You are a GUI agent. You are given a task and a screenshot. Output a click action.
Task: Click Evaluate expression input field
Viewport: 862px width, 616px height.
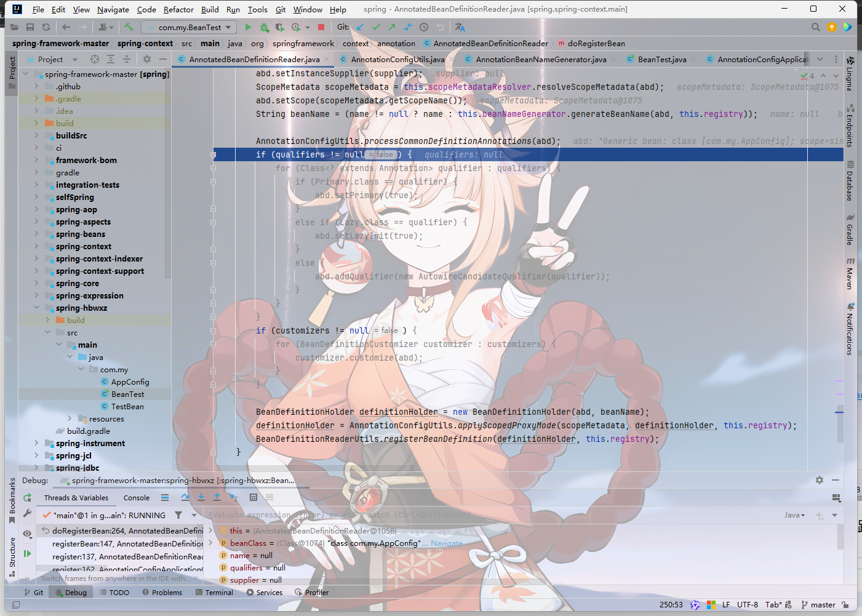492,515
